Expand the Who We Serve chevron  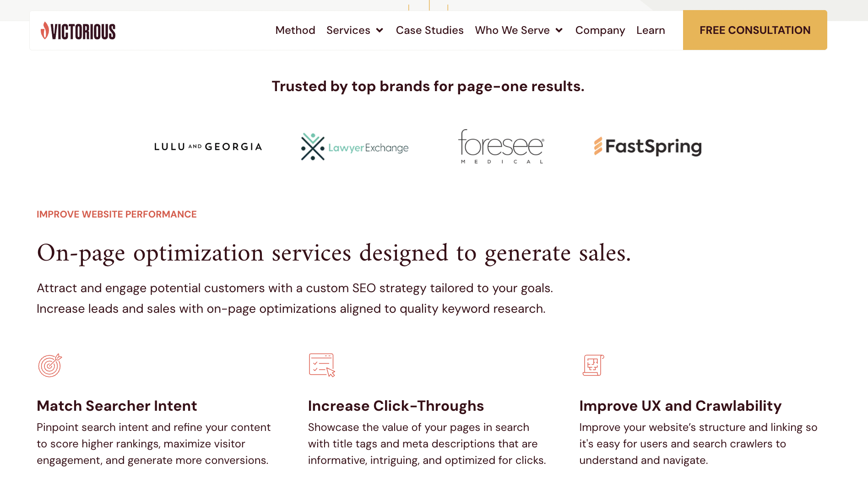559,31
